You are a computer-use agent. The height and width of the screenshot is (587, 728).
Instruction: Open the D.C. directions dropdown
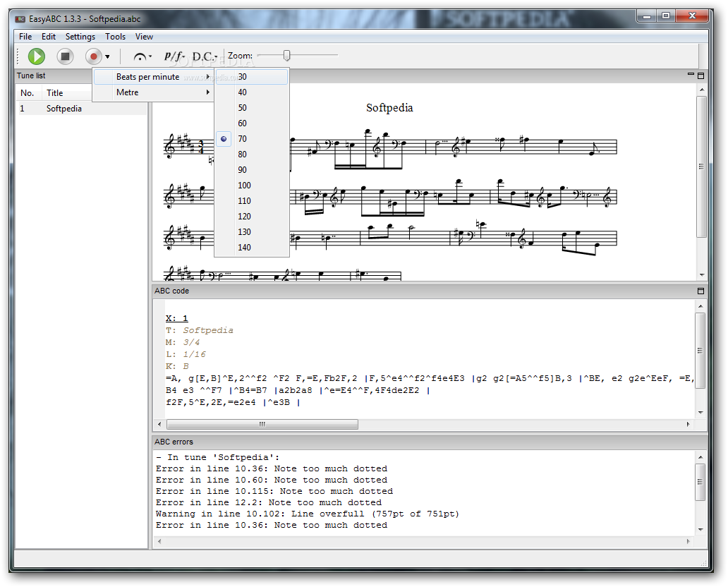pos(205,56)
